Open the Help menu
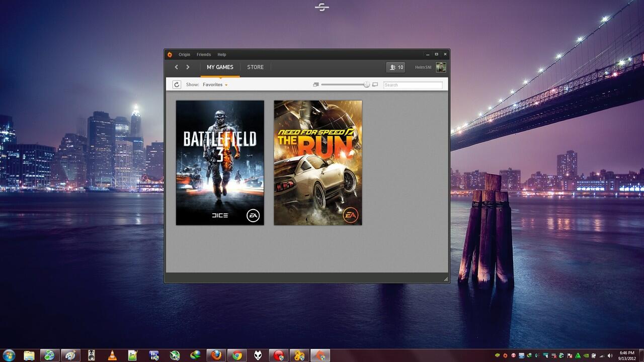Viewport: 644px width, 362px height. 222,54
